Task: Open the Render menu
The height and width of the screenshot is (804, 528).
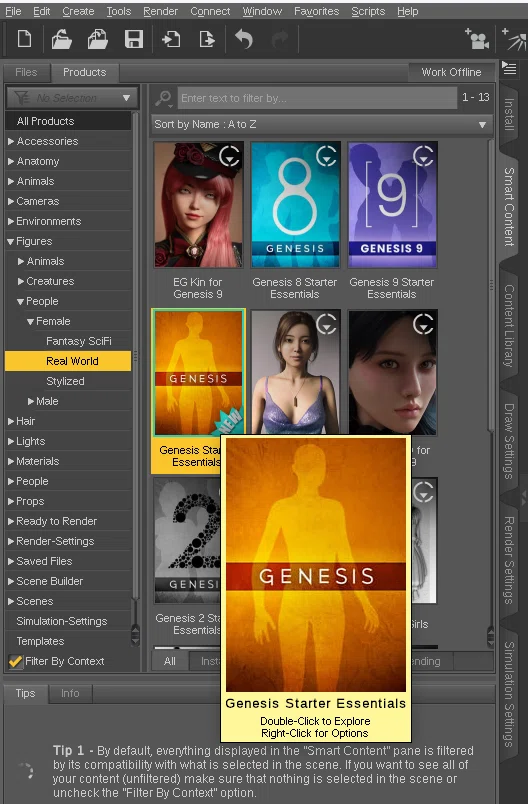Action: 160,11
